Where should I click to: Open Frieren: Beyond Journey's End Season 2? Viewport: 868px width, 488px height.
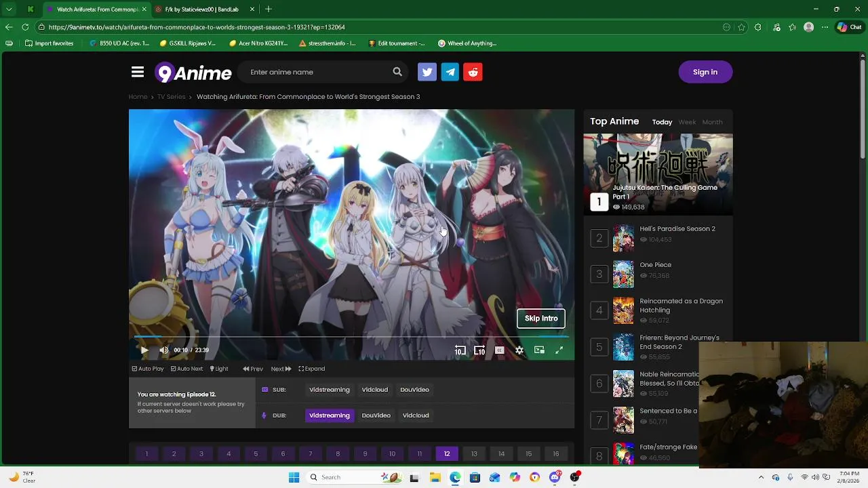(x=679, y=342)
